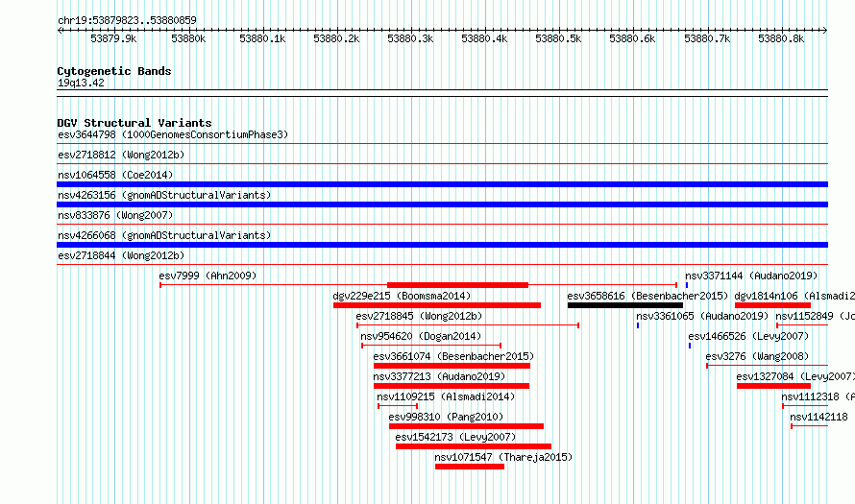The height and width of the screenshot is (504, 855).
Task: Click the 53880.5k ruler label
Action: (558, 38)
